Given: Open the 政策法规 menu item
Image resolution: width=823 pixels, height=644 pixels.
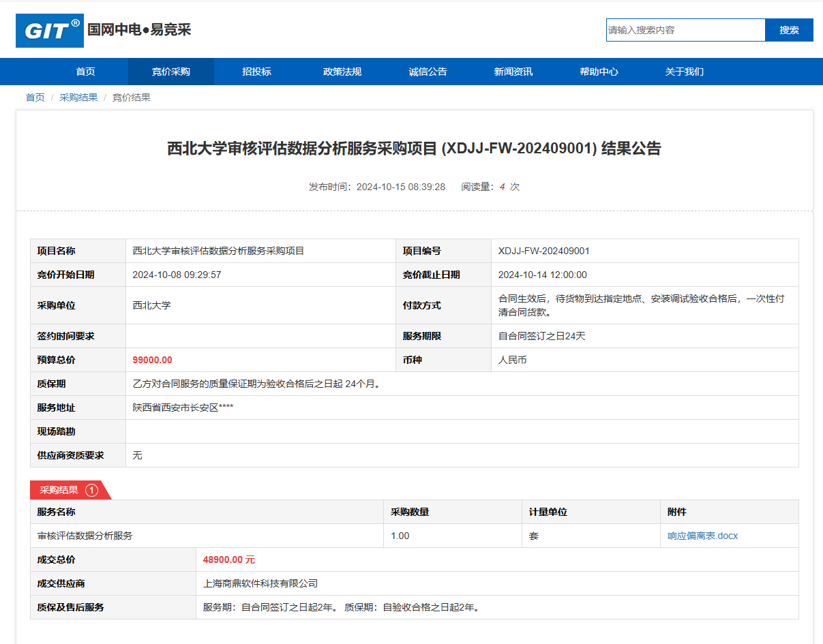Looking at the screenshot, I should tap(342, 72).
